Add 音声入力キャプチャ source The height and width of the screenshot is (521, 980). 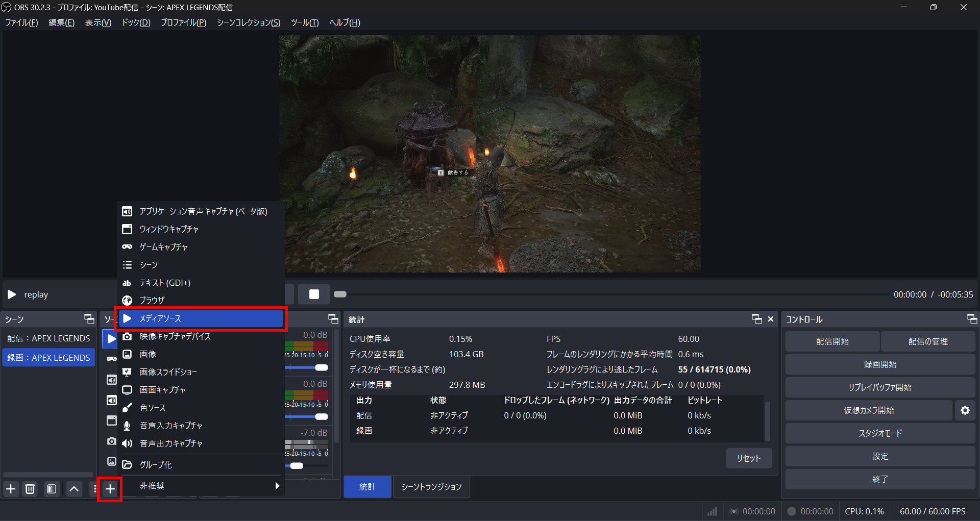pyautogui.click(x=201, y=426)
